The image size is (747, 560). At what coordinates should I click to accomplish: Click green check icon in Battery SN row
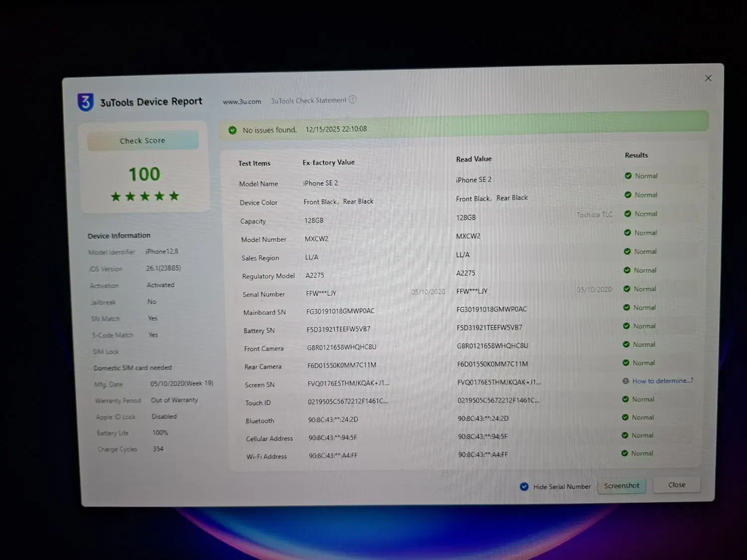click(626, 326)
